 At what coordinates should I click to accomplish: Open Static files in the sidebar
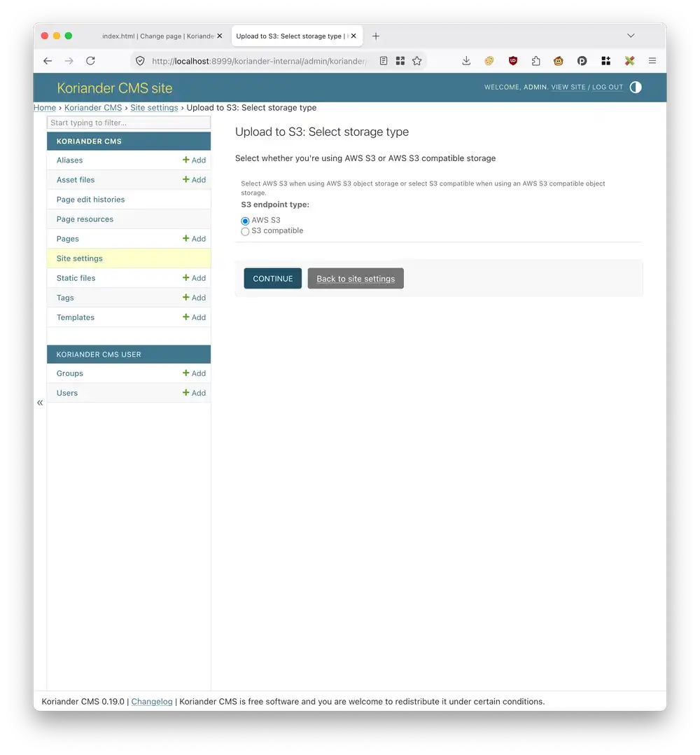pyautogui.click(x=76, y=278)
